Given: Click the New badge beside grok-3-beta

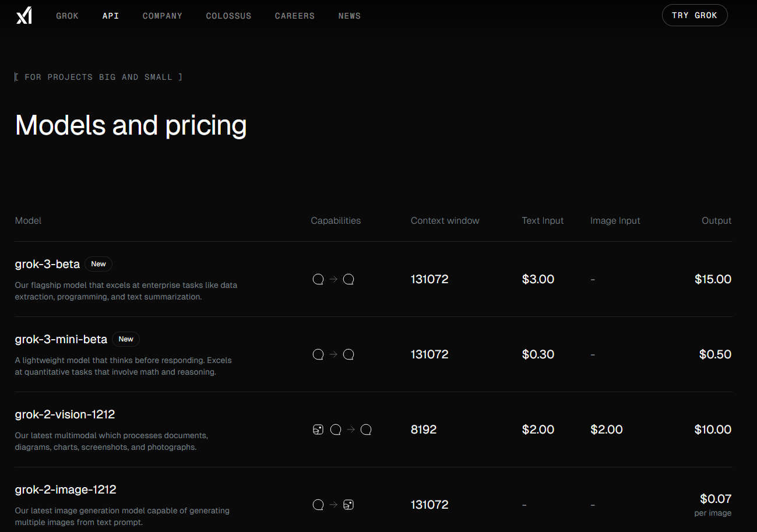Looking at the screenshot, I should [98, 264].
